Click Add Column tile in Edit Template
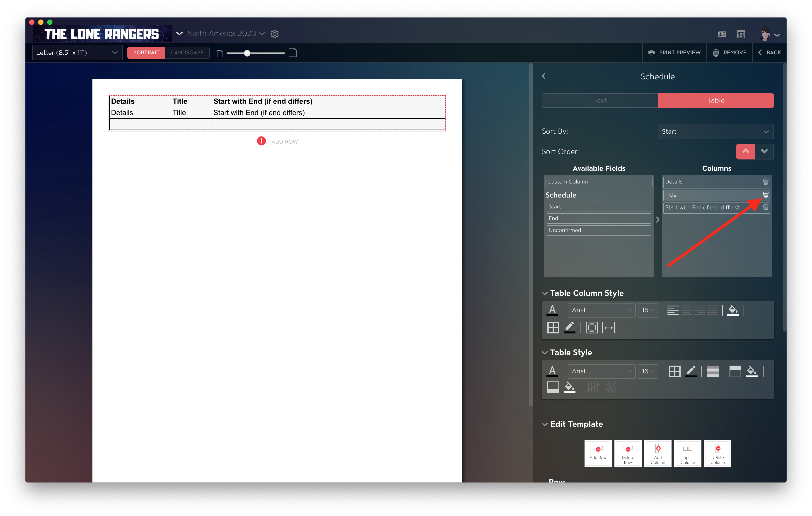The width and height of the screenshot is (812, 516). click(658, 453)
